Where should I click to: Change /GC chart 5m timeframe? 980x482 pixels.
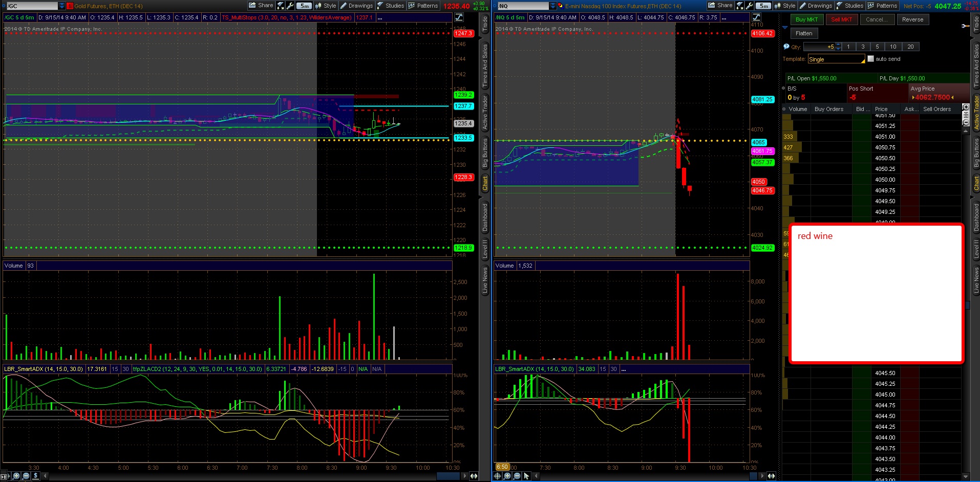[x=304, y=6]
